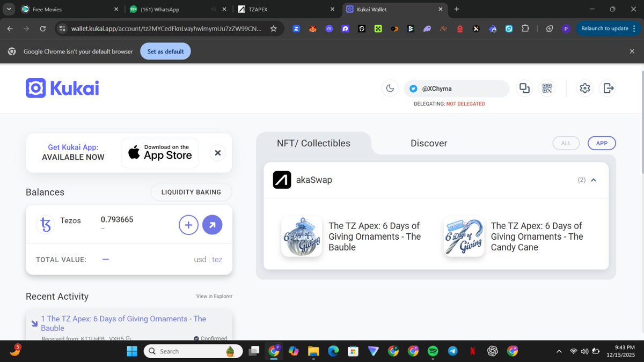Screen dimensions: 644x362
Task: Open the Windows Start menu
Action: click(132, 351)
